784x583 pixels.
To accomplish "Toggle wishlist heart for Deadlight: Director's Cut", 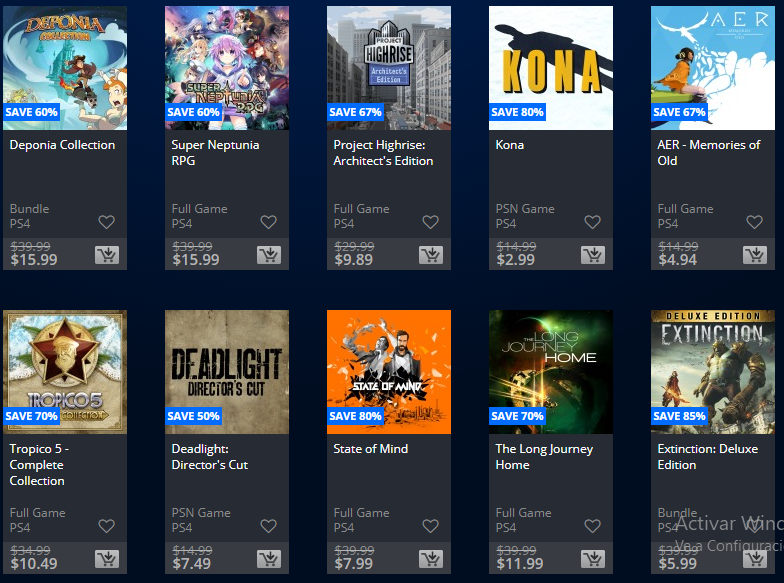I will [268, 526].
